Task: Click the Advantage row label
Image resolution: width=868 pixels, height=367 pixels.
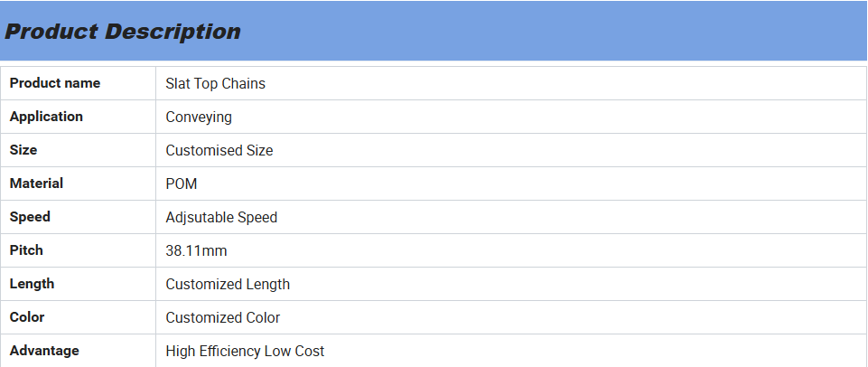Action: click(x=44, y=351)
